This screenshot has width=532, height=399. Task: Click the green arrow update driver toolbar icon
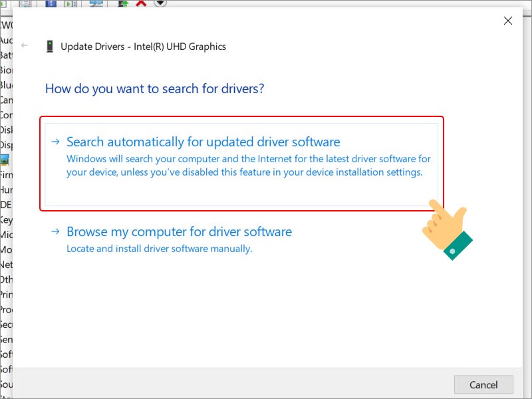[122, 3]
